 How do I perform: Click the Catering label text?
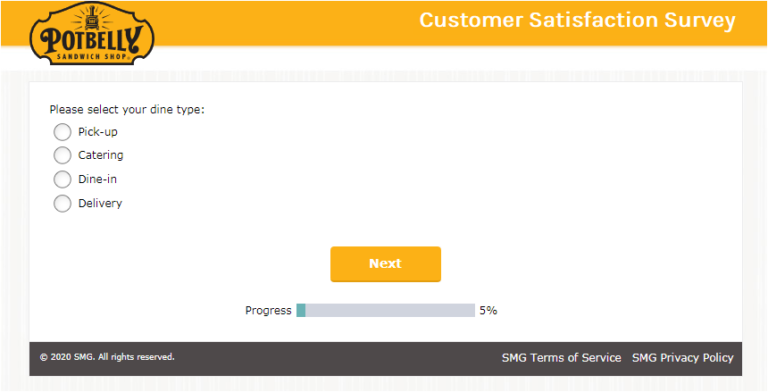[x=101, y=155]
